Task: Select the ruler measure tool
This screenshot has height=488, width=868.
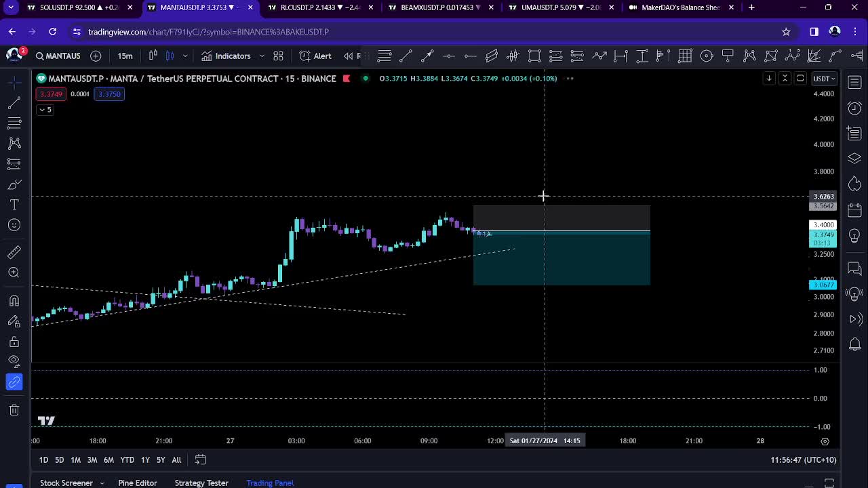Action: pos(14,252)
